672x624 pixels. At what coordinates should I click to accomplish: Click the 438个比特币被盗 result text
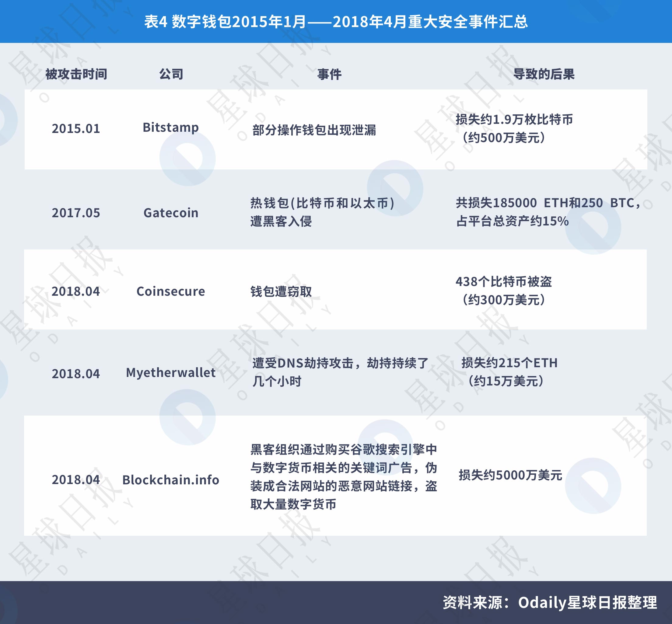(x=503, y=282)
